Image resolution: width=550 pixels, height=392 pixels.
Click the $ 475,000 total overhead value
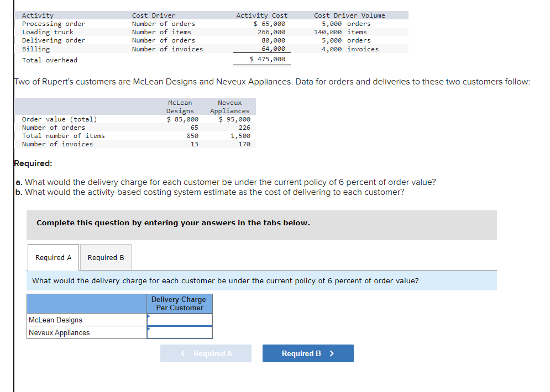click(x=268, y=59)
